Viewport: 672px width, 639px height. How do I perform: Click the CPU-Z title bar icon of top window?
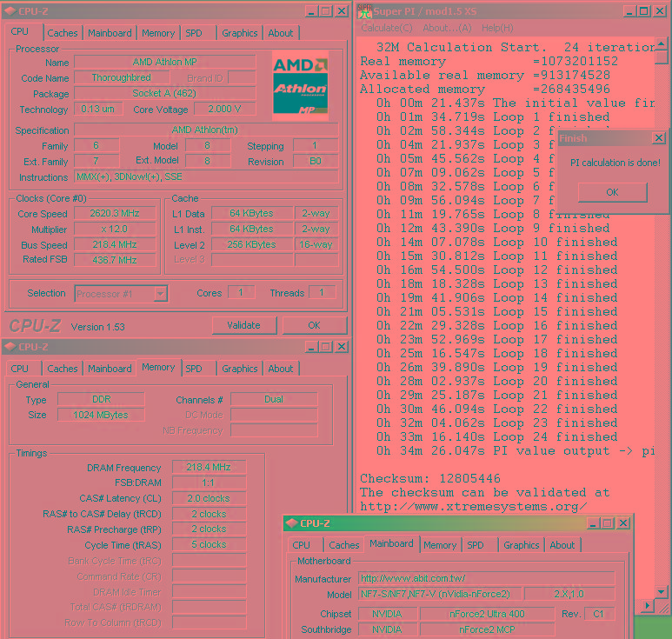10,11
